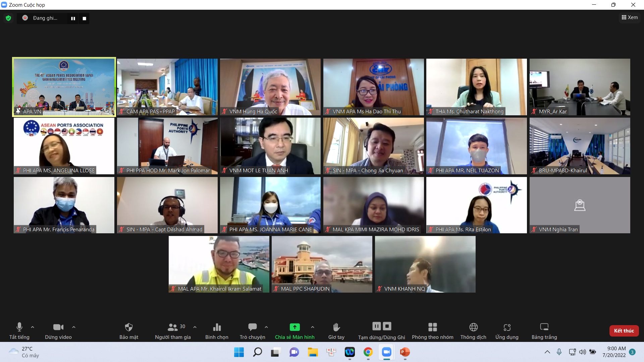Click the red Kết thúc end button

(624, 331)
